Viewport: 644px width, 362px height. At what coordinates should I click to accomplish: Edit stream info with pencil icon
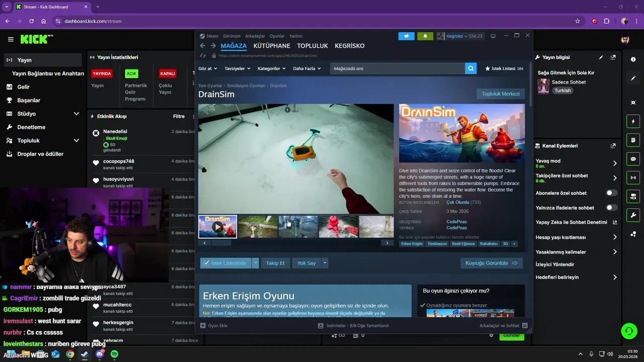click(x=601, y=57)
